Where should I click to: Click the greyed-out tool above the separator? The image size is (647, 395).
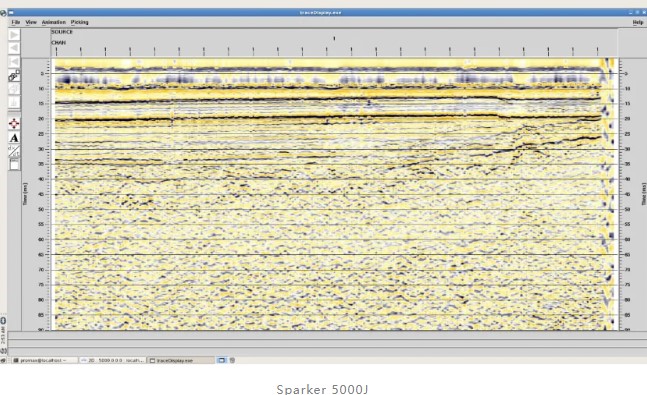tap(14, 102)
